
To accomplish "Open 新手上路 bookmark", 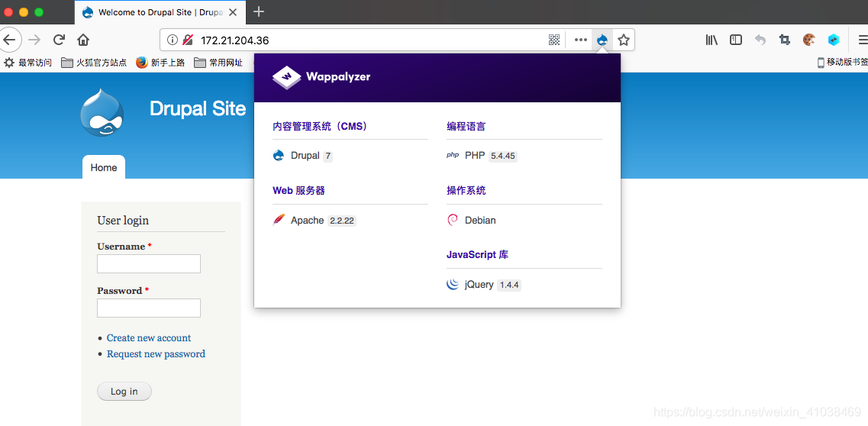I will click(x=160, y=63).
